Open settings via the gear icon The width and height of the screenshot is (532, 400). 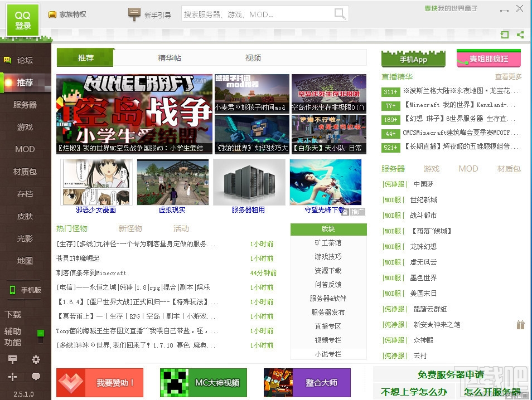(x=36, y=359)
